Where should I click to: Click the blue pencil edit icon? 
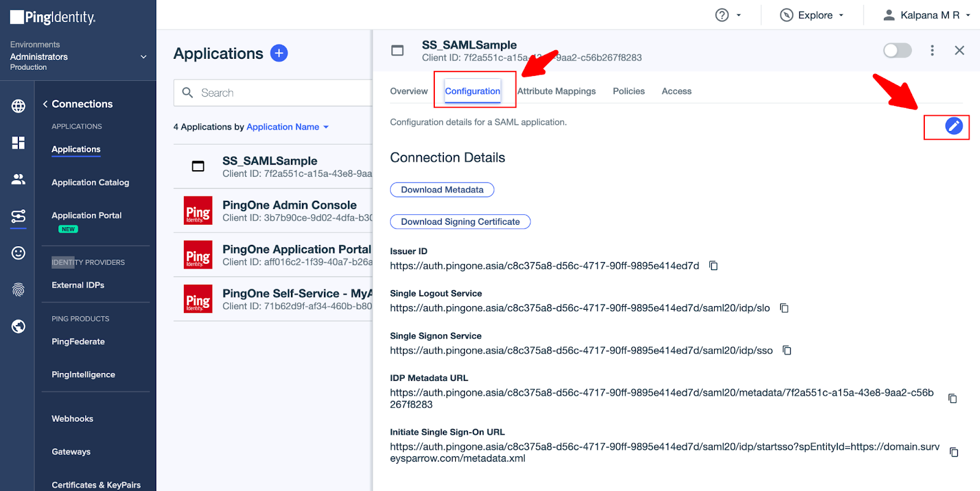point(954,126)
